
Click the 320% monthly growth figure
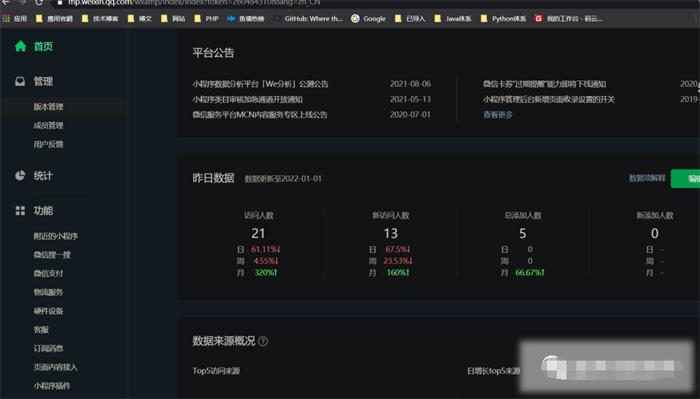coord(266,272)
